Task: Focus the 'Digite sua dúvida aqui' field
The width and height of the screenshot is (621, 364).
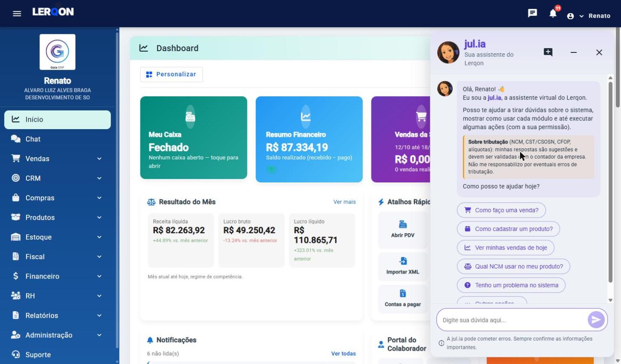Action: (x=512, y=320)
